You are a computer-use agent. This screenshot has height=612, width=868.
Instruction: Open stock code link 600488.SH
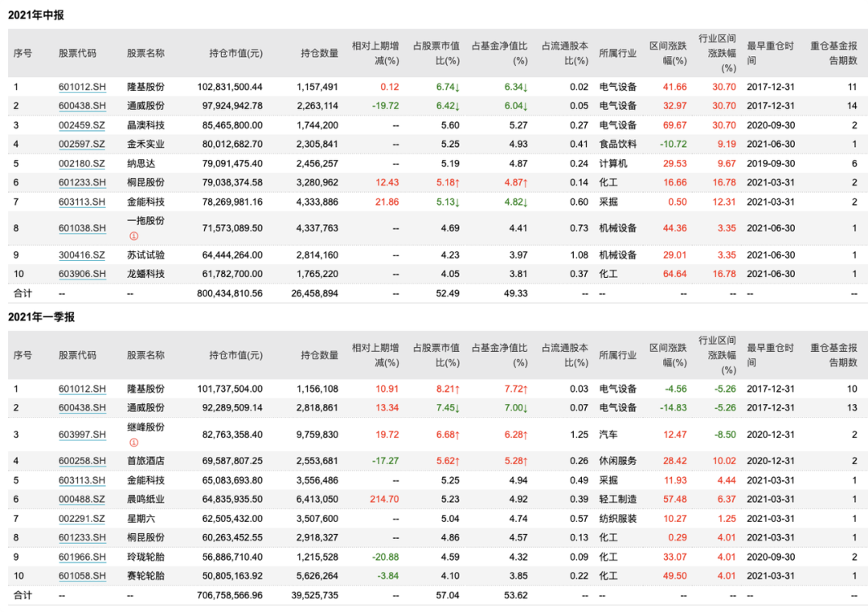(x=82, y=500)
